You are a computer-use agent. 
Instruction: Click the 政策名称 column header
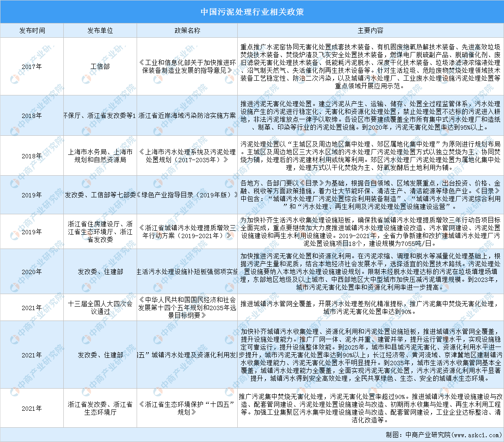click(187, 31)
